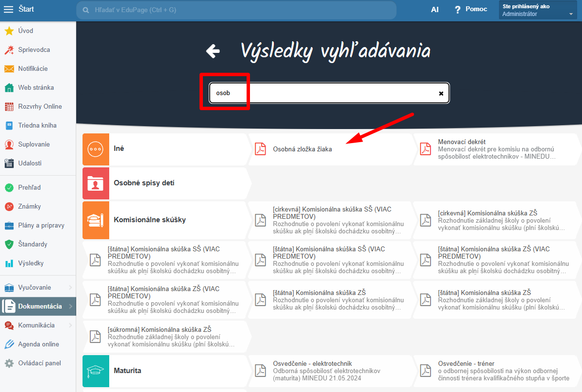Click the orange Iné category icon

coord(96,149)
